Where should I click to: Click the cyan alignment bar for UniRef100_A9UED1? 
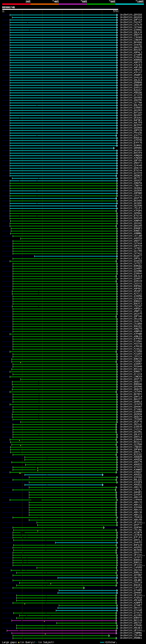(64, 475)
